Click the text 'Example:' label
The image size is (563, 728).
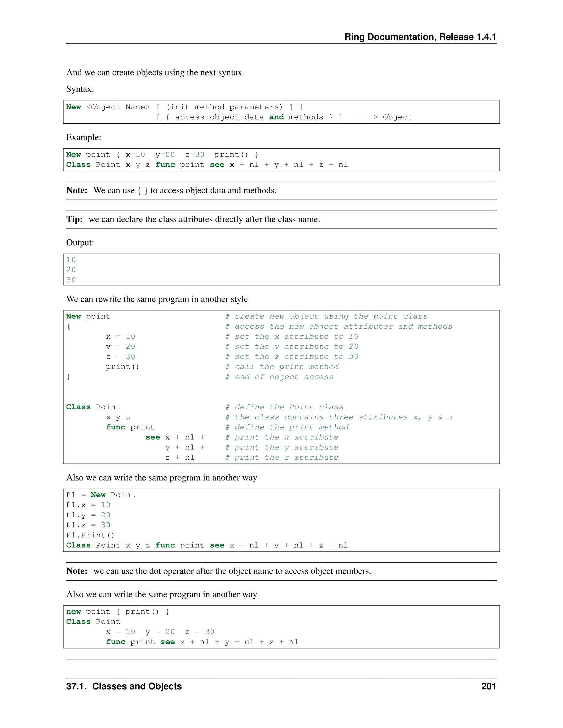(83, 137)
